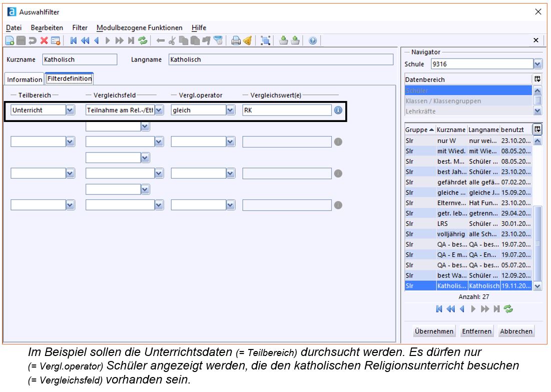Viewport: 551px width, 392px height.
Task: Open help via the blue question-mark icon
Action: pyautogui.click(x=313, y=40)
